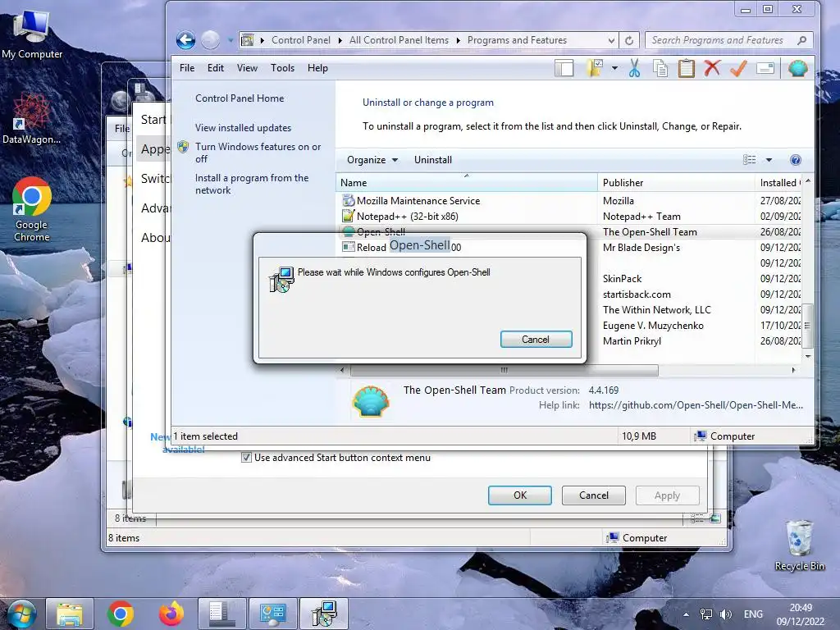Click the greyed Forward navigation button

(x=211, y=39)
